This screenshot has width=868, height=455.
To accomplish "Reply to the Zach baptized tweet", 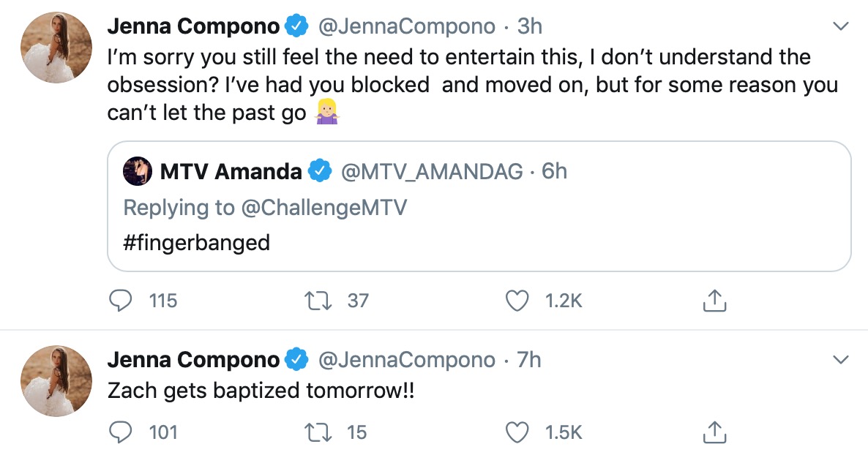I will pyautogui.click(x=120, y=432).
